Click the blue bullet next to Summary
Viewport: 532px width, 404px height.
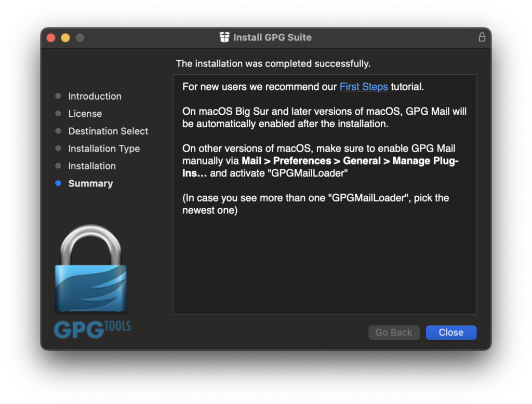point(58,183)
